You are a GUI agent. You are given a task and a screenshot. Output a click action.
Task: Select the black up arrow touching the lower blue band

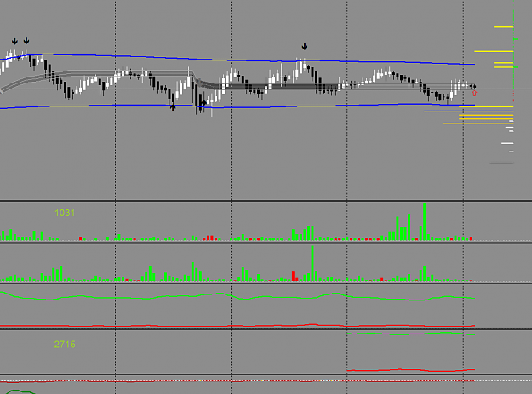pyautogui.click(x=173, y=107)
